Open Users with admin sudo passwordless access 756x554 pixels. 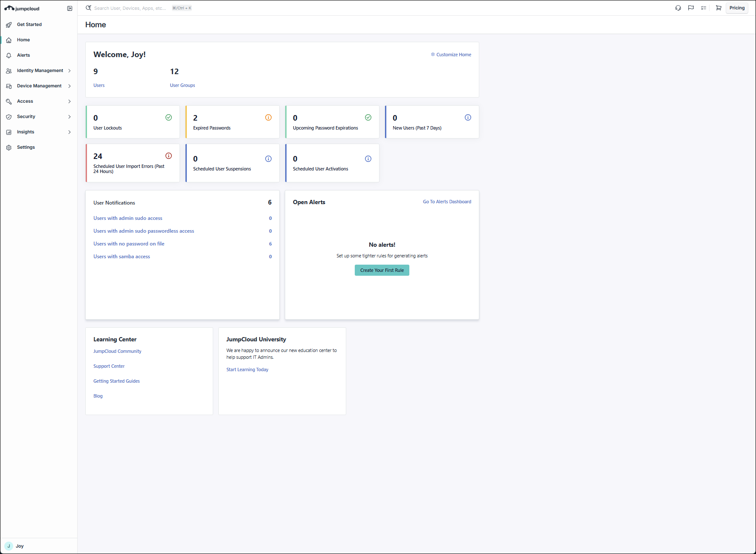point(144,231)
